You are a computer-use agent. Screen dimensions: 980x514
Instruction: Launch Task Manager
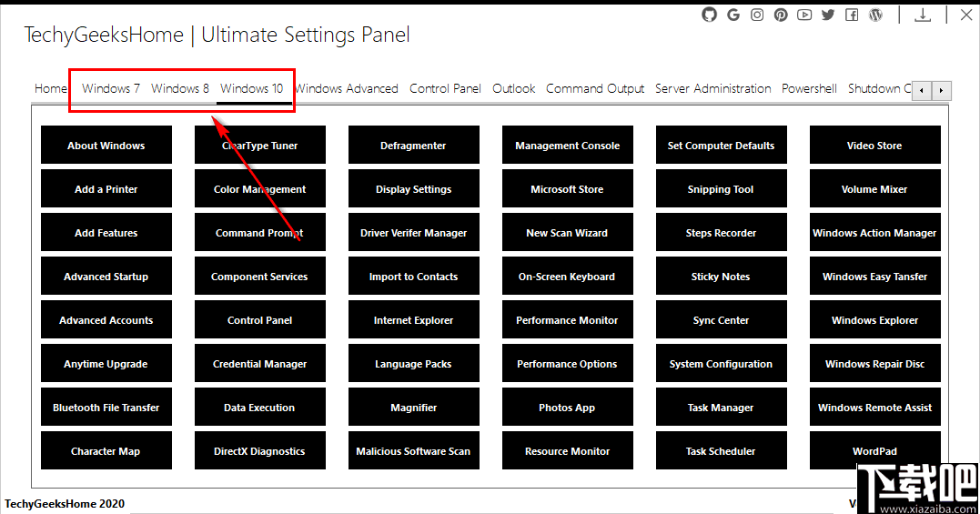pyautogui.click(x=722, y=408)
